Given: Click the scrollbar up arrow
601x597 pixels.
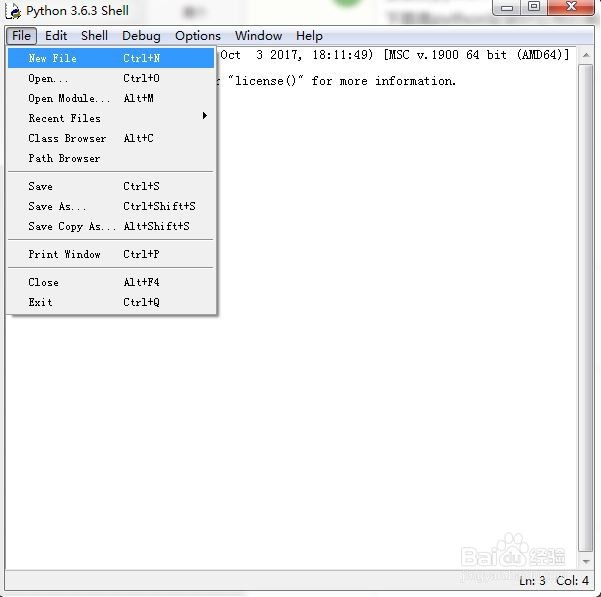Looking at the screenshot, I should tap(586, 55).
